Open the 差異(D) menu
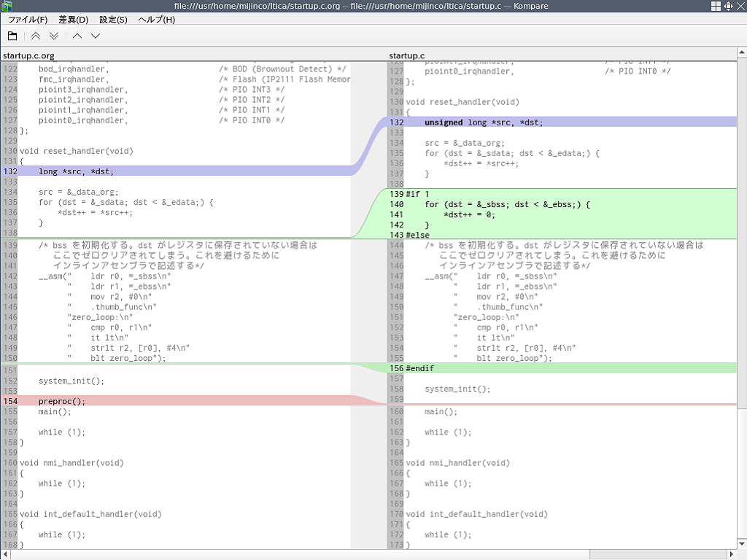747x560 pixels. [73, 20]
